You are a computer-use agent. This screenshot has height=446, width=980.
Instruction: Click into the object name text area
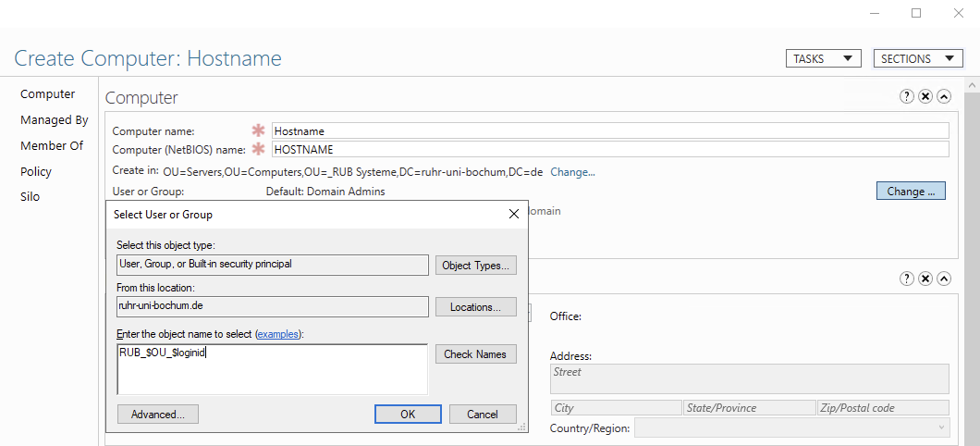(x=272, y=369)
